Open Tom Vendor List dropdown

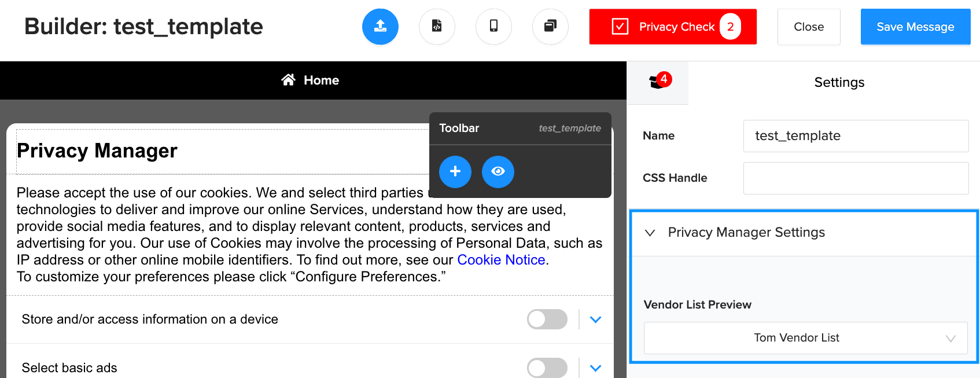pyautogui.click(x=805, y=338)
